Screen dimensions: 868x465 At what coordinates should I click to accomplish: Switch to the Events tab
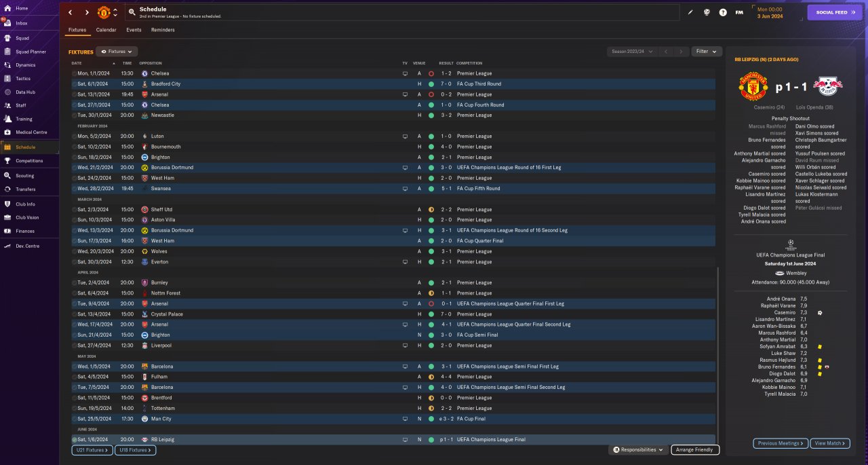pyautogui.click(x=134, y=30)
